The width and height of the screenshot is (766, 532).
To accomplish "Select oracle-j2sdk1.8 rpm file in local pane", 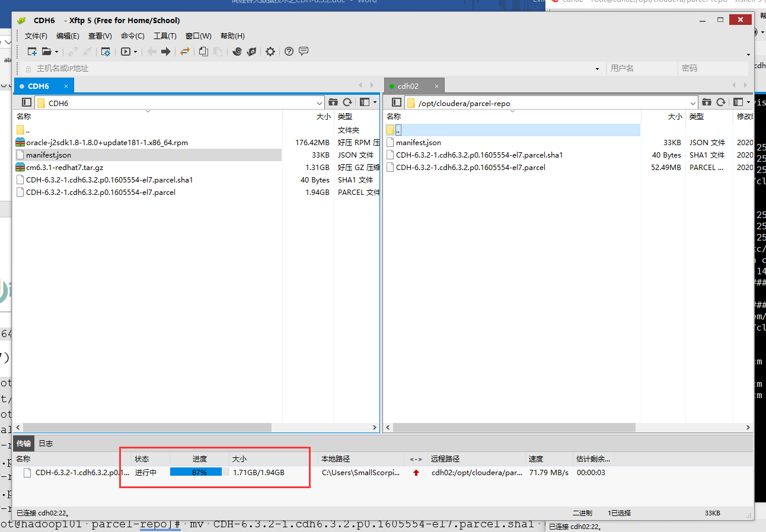I will click(x=107, y=142).
